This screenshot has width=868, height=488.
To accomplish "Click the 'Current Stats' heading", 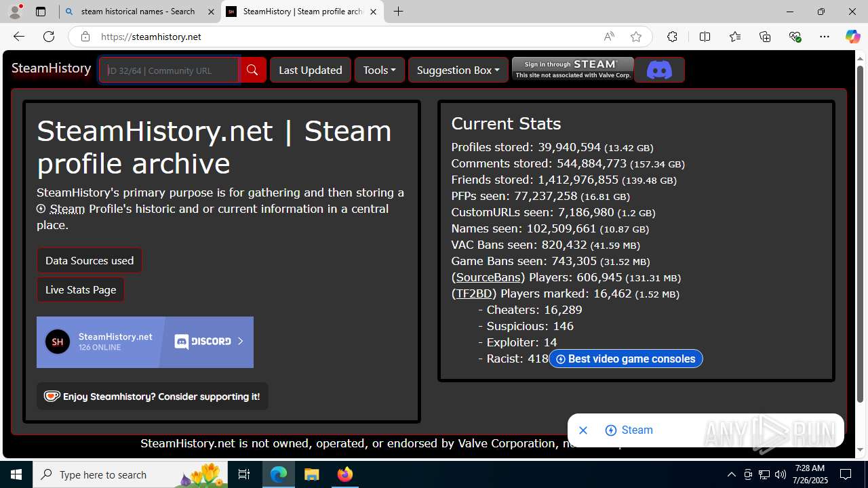I will (x=506, y=123).
